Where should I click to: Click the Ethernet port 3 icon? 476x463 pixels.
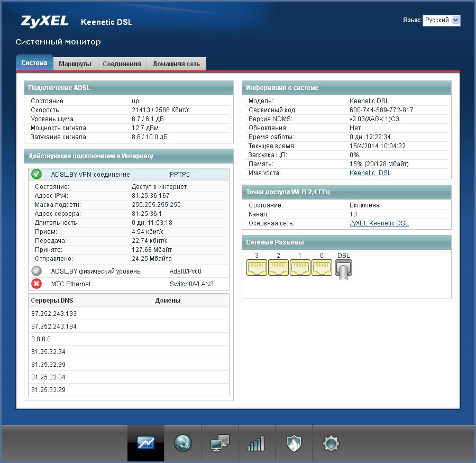tap(257, 269)
